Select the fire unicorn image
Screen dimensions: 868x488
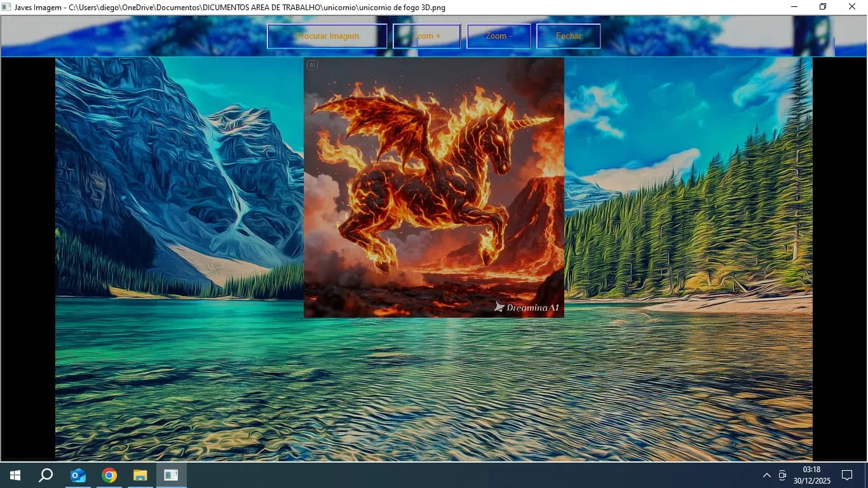point(434,187)
